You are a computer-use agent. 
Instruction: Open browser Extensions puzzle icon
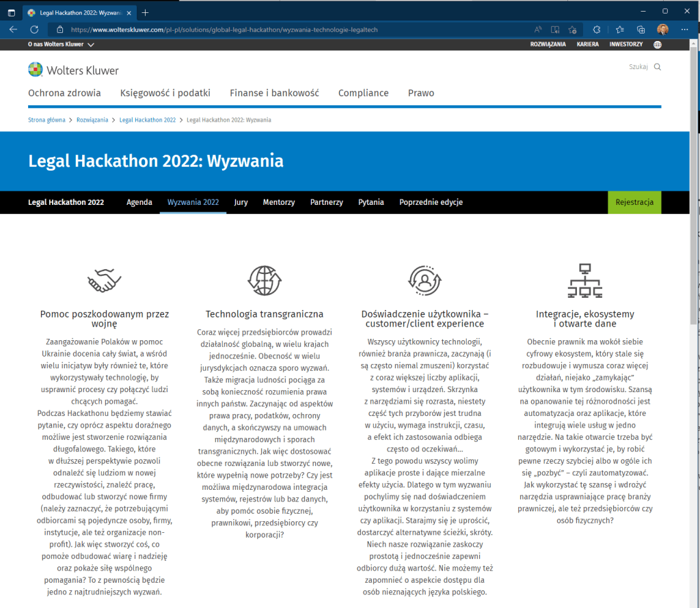pos(596,29)
